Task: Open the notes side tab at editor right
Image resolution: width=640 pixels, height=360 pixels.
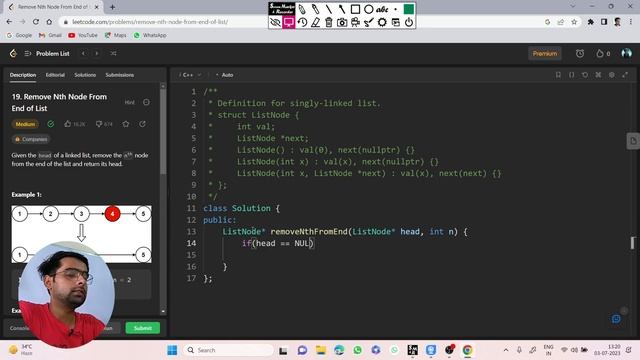Action: [633, 141]
